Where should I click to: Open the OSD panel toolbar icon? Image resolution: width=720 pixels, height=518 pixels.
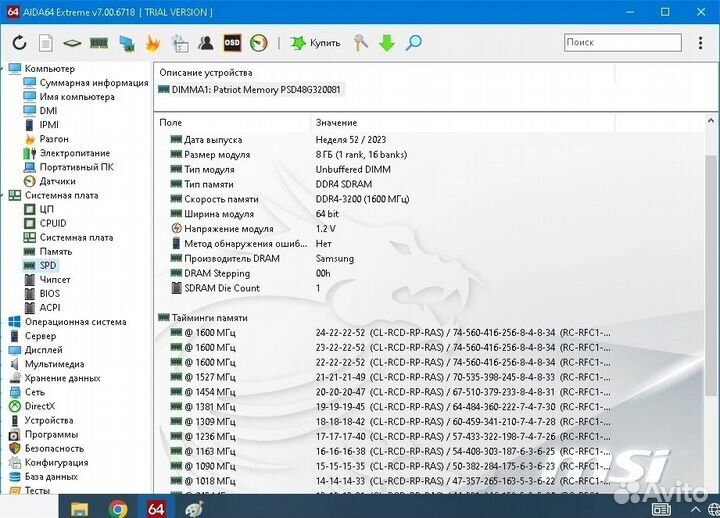tap(232, 43)
